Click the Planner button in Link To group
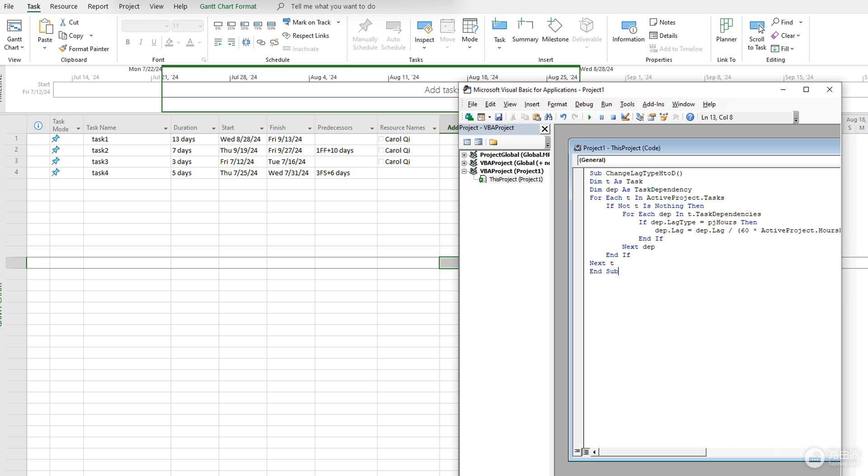This screenshot has height=476, width=868. pyautogui.click(x=726, y=31)
